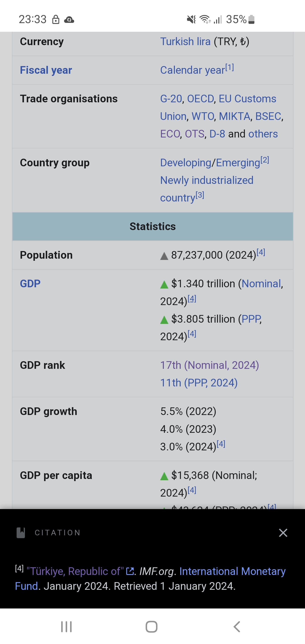The width and height of the screenshot is (305, 644).
Task: Open 11th (PPP, 2024) rank link
Action: pos(199,383)
